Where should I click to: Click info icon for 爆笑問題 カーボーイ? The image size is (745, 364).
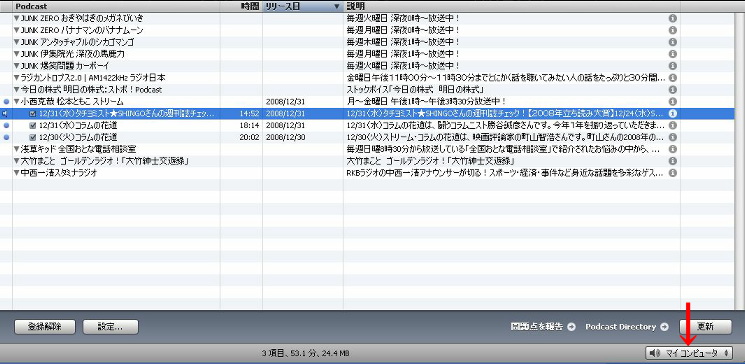(x=672, y=66)
